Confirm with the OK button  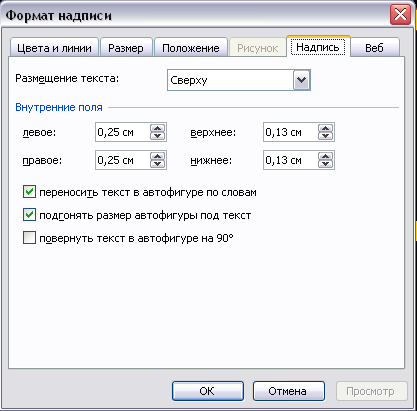tap(208, 391)
